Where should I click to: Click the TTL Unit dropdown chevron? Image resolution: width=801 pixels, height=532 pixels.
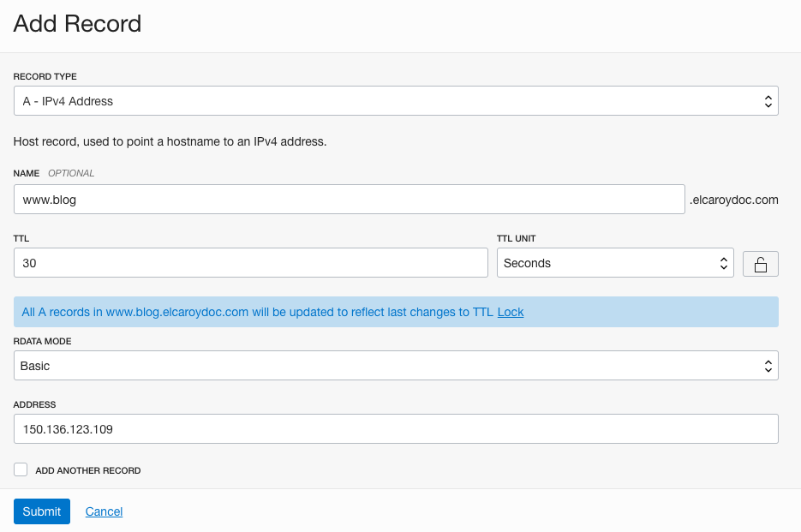724,263
